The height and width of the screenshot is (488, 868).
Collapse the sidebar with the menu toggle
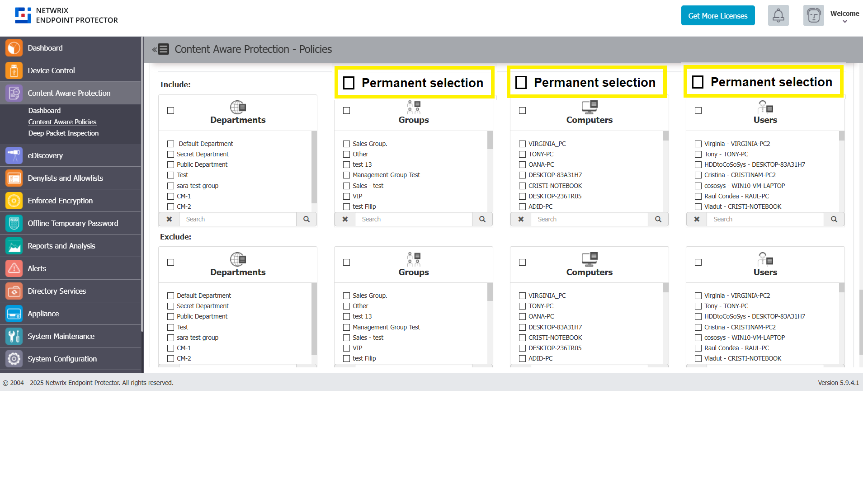pyautogui.click(x=160, y=49)
